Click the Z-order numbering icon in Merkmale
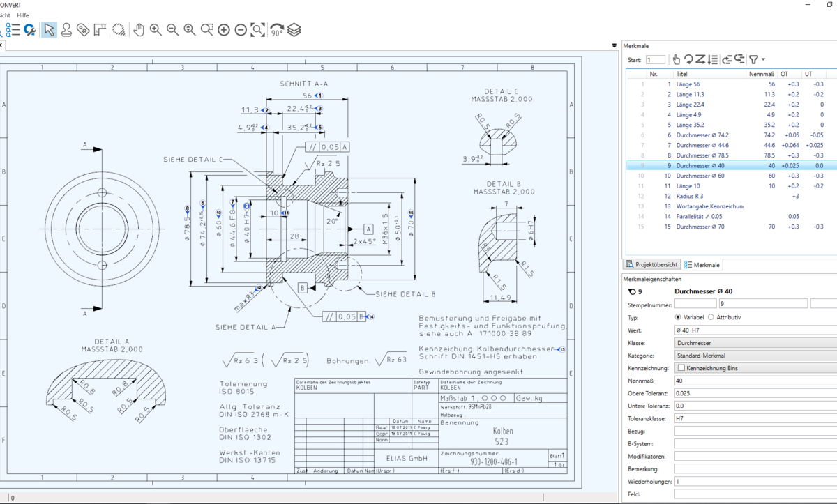Screen dimensions: 837x504 [700, 60]
